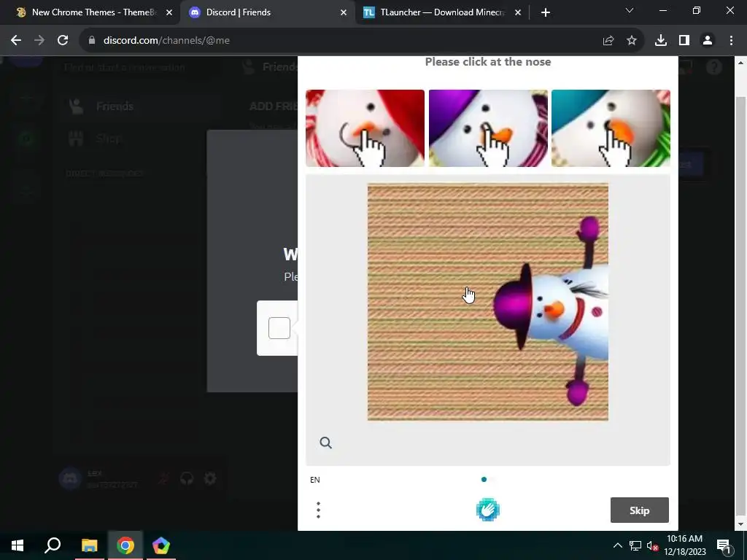Close the New Chrome Themes tab
747x560 pixels.
(x=169, y=12)
